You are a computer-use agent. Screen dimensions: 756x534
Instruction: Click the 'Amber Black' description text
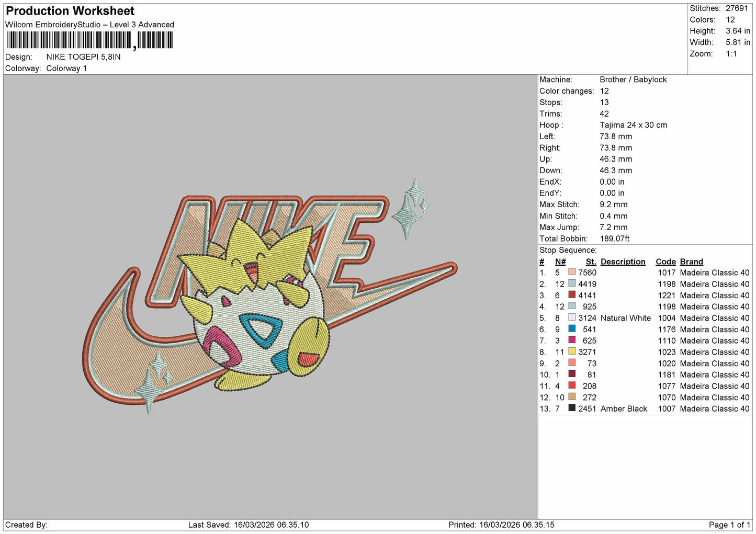(x=624, y=408)
